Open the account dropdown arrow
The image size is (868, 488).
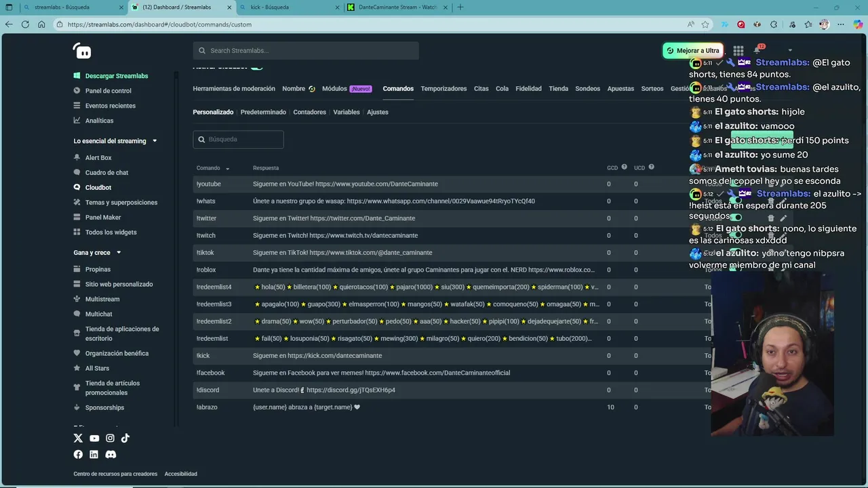coord(790,50)
